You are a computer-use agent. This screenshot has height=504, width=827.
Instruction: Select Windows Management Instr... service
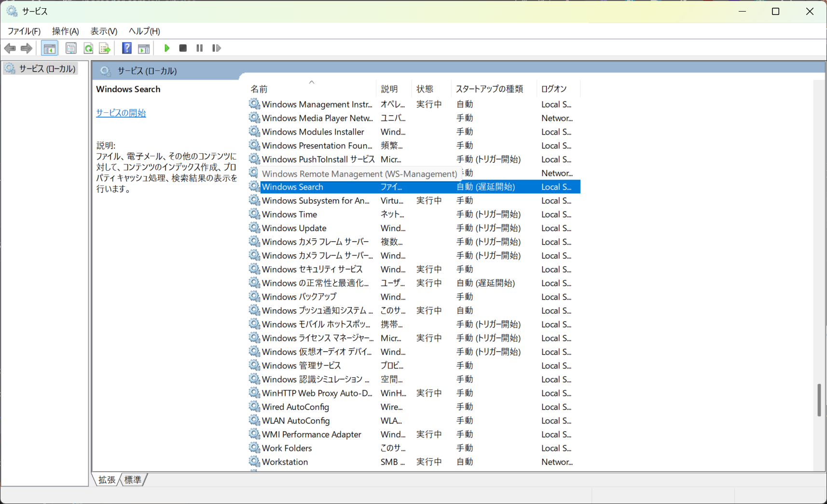tap(414, 104)
